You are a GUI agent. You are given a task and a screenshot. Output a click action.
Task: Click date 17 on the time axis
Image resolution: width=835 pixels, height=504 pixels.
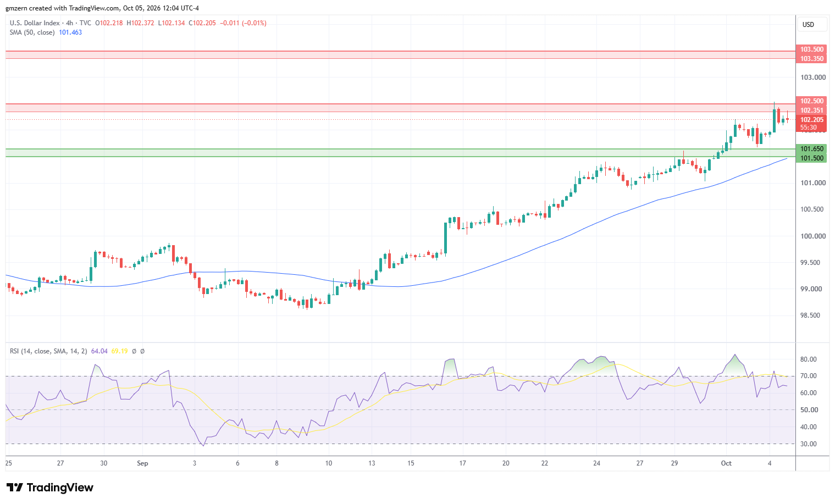click(x=462, y=463)
